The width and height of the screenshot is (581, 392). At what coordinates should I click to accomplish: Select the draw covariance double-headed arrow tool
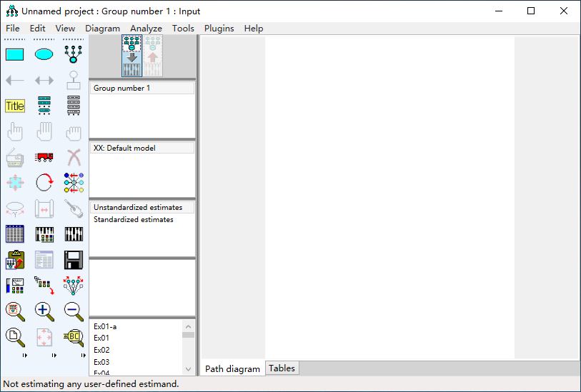(44, 80)
